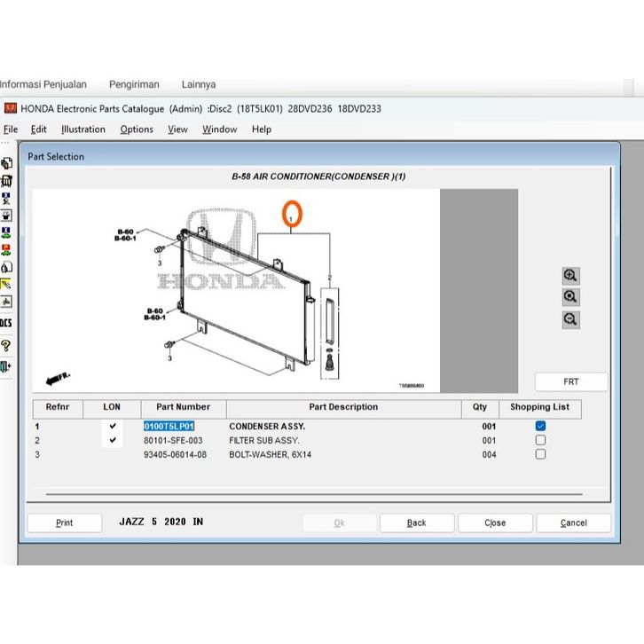Click the zoom in magnifier icon
Screen dimensions: 644x644
click(x=570, y=276)
